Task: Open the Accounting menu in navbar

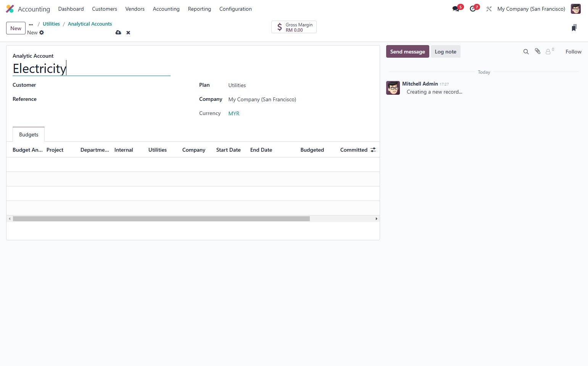Action: 166,9
